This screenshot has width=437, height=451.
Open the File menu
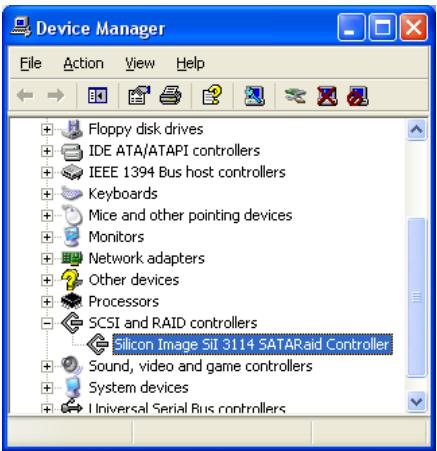tap(31, 63)
